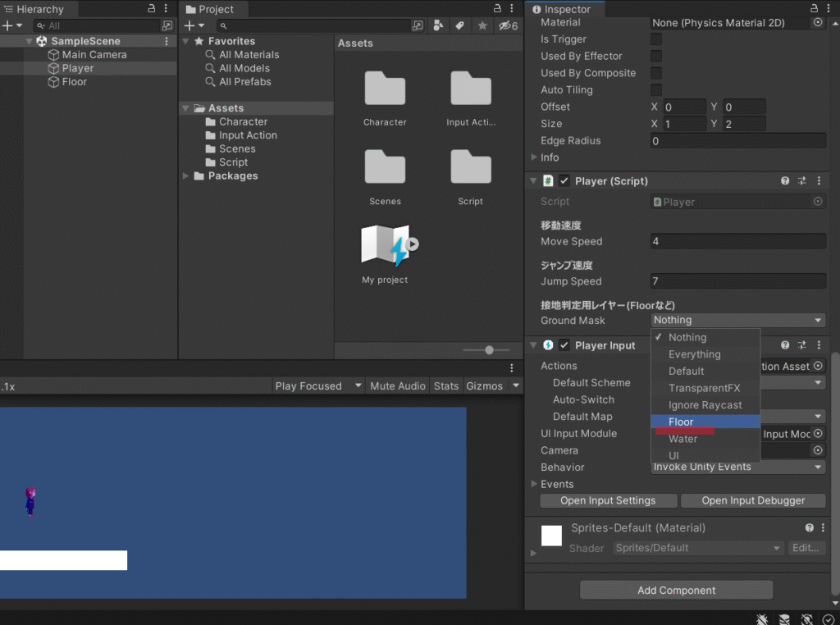Click the Player (Script) help icon

[785, 181]
